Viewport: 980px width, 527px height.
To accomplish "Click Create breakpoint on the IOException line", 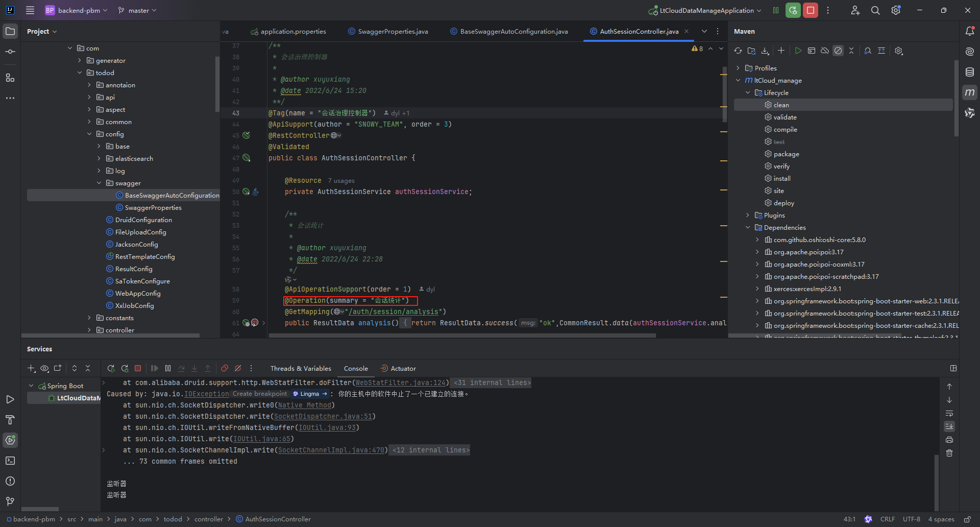I will click(259, 393).
